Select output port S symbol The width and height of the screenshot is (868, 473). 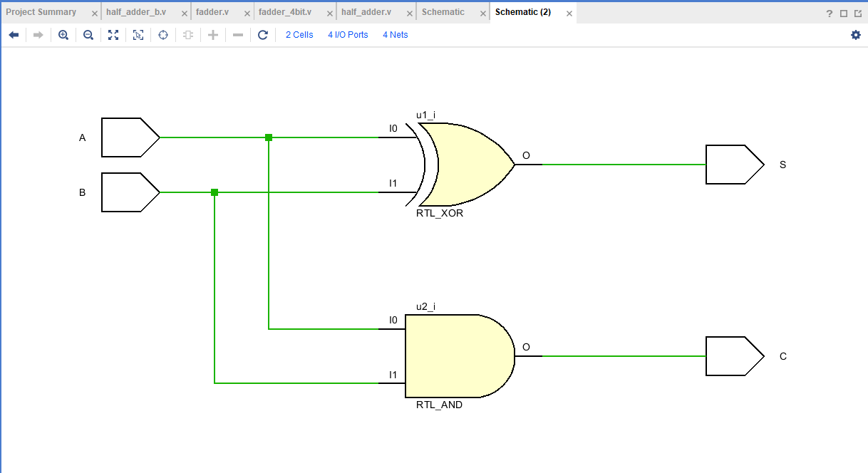735,165
